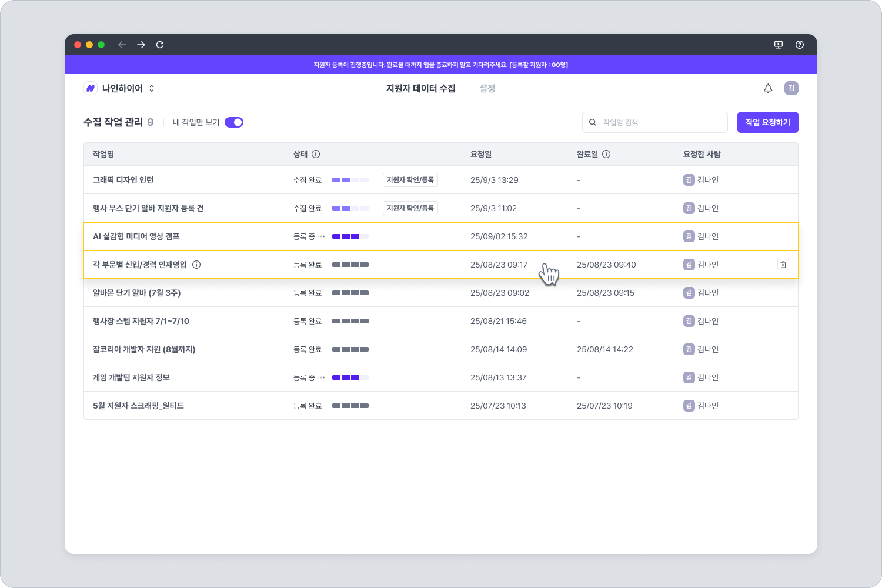Viewport: 882px width, 588px height.
Task: Expand the 나인하이어 workspace switcher arrows
Action: 152,88
